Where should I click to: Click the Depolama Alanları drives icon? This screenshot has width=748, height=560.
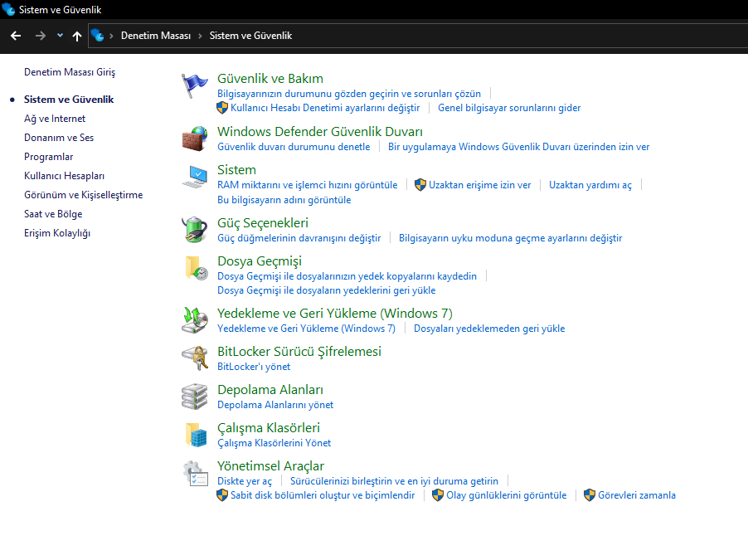coord(195,397)
